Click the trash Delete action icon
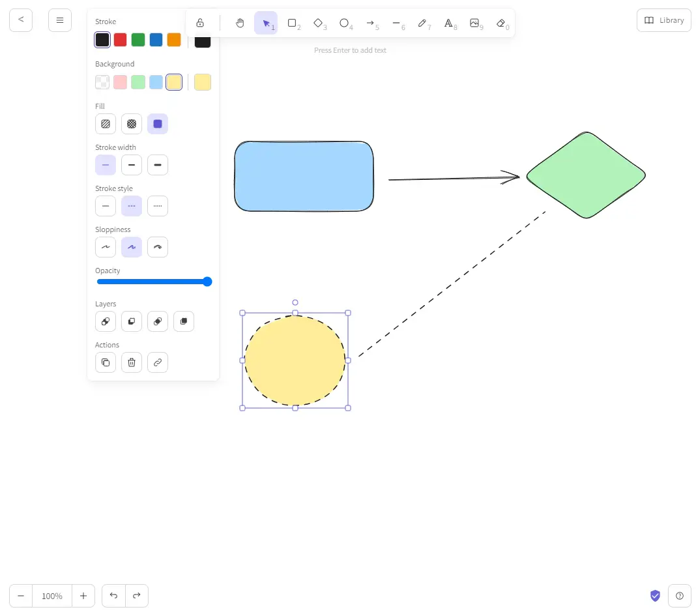The width and height of the screenshot is (696, 616). pos(132,362)
